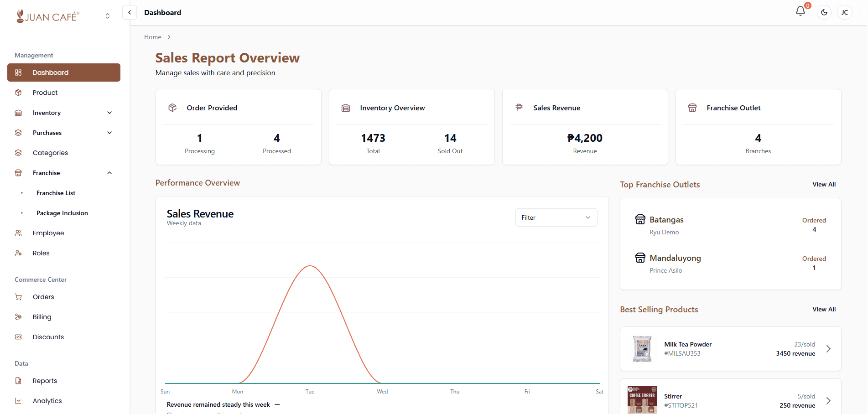
Task: Click the Orders cart icon
Action: click(18, 297)
